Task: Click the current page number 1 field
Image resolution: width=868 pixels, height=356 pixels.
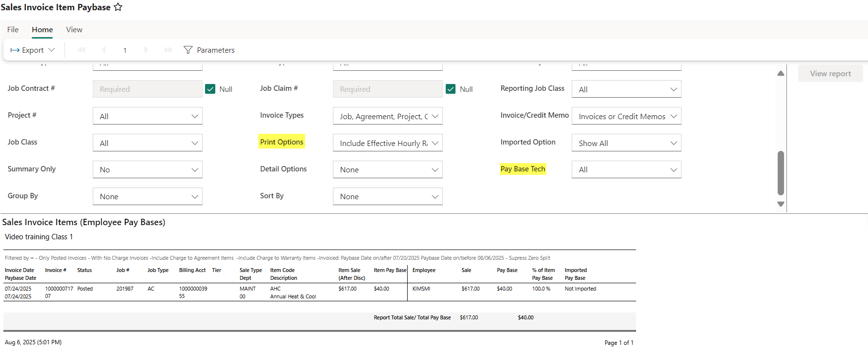Action: 125,50
